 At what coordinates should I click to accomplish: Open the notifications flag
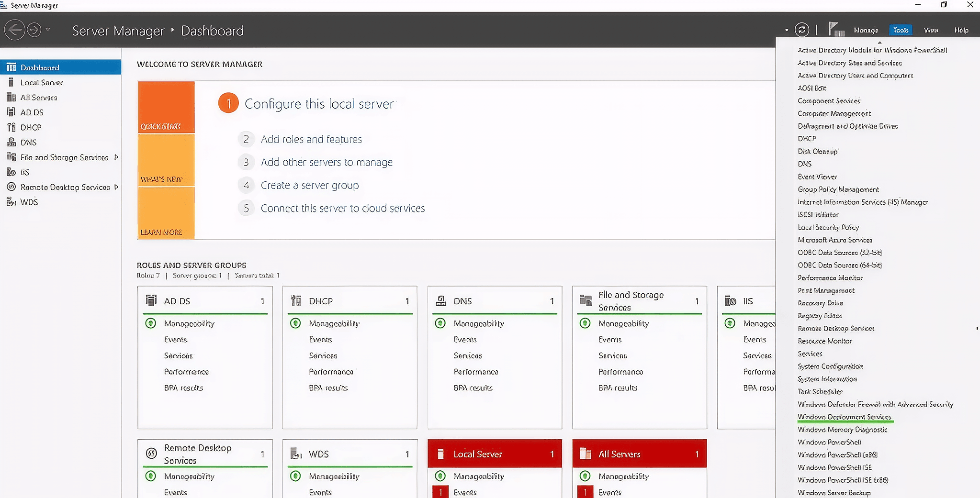pos(836,29)
